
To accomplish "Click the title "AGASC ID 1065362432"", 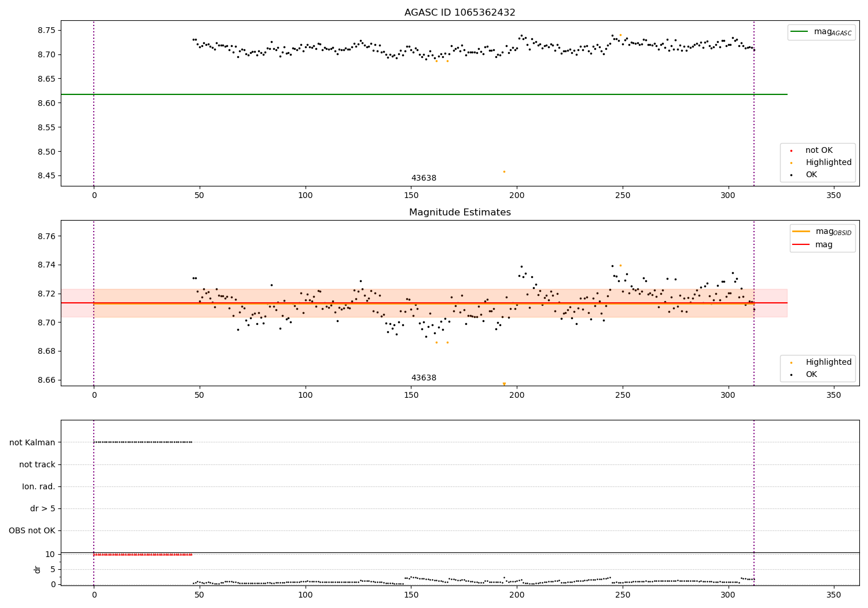I will 459,13.
